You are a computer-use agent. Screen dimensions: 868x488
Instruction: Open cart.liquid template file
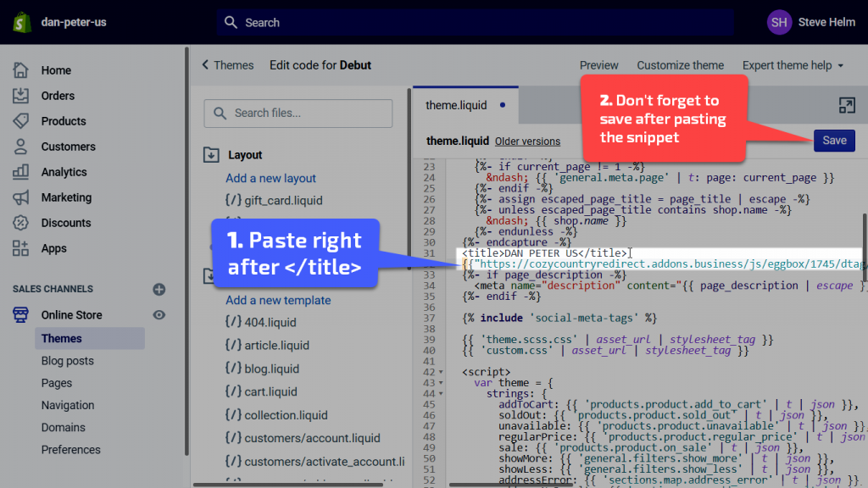tap(261, 391)
